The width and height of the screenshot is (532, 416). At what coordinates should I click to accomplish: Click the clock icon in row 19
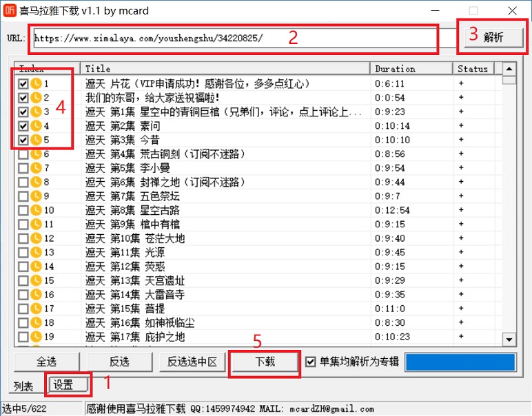(36, 337)
